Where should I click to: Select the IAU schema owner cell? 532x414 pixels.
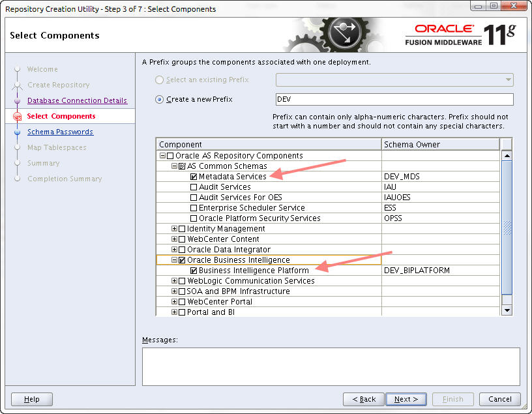441,187
